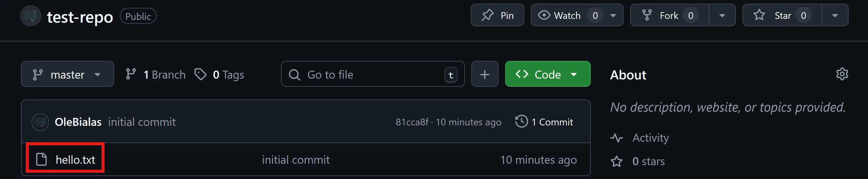Open About settings gear icon
The image size is (868, 179).
tap(842, 74)
